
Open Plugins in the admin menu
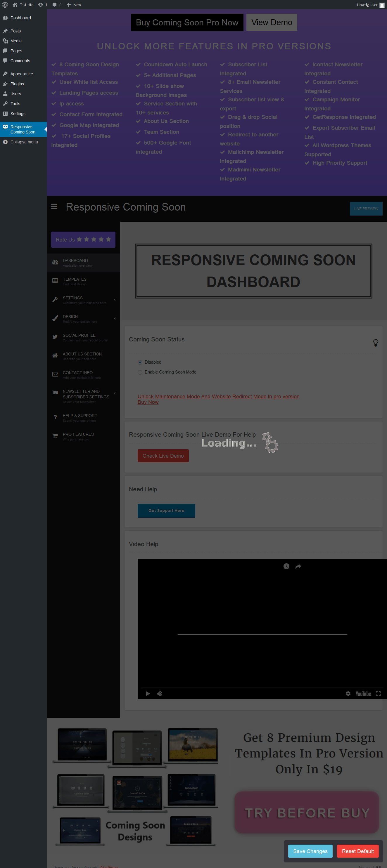(23, 84)
